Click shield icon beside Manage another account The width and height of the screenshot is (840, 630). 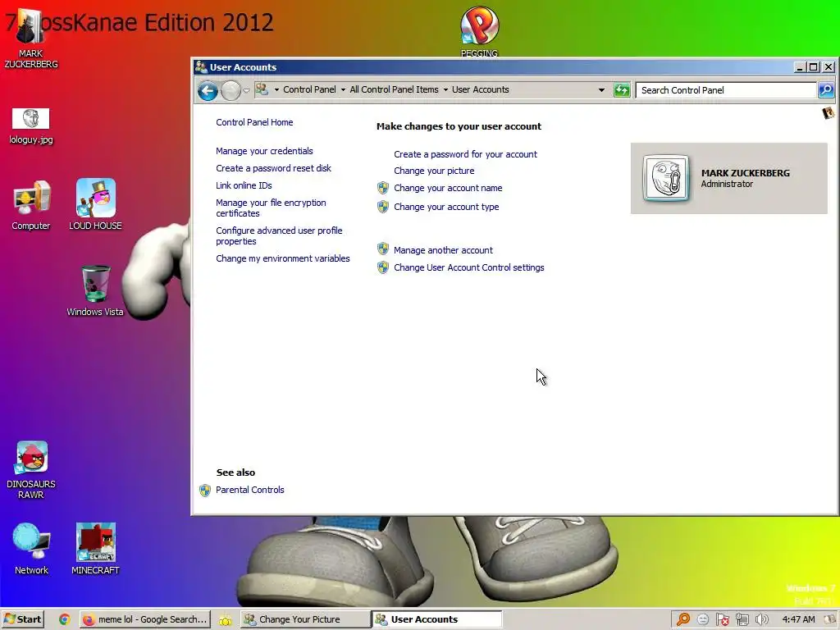coord(382,249)
